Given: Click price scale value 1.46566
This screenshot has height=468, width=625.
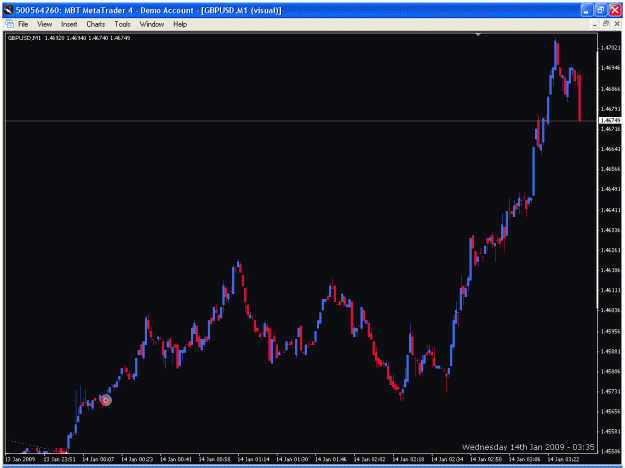Looking at the screenshot, I should tap(610, 169).
